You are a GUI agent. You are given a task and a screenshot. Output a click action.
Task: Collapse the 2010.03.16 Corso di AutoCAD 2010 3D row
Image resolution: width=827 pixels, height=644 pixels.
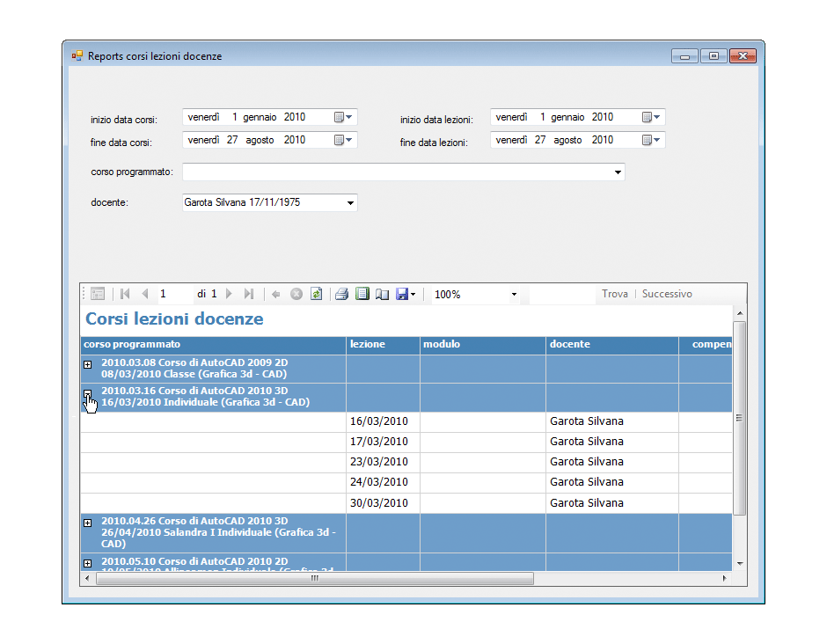88,393
